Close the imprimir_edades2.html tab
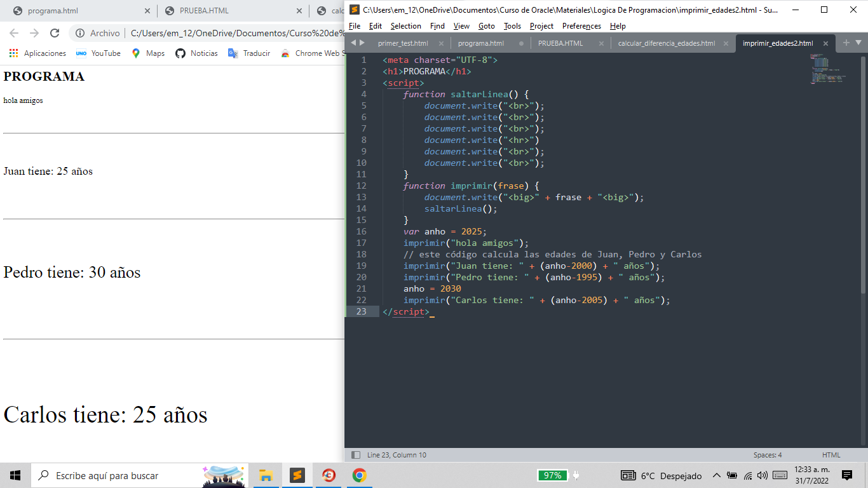The image size is (868, 488). tap(825, 43)
